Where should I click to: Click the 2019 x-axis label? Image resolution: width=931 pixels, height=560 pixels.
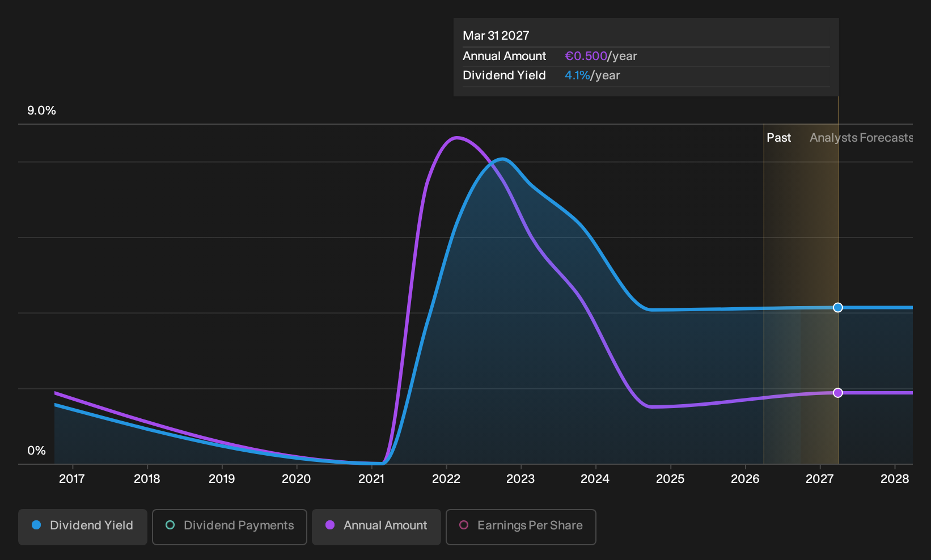point(222,479)
